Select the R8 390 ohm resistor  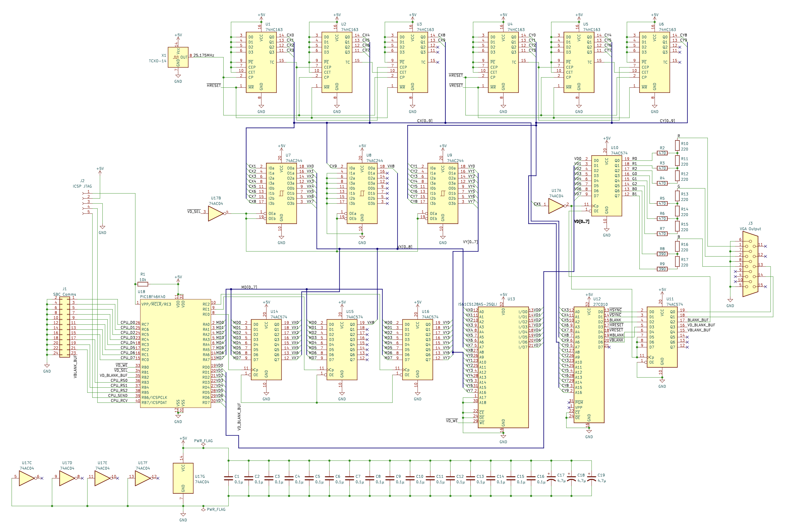[662, 254]
